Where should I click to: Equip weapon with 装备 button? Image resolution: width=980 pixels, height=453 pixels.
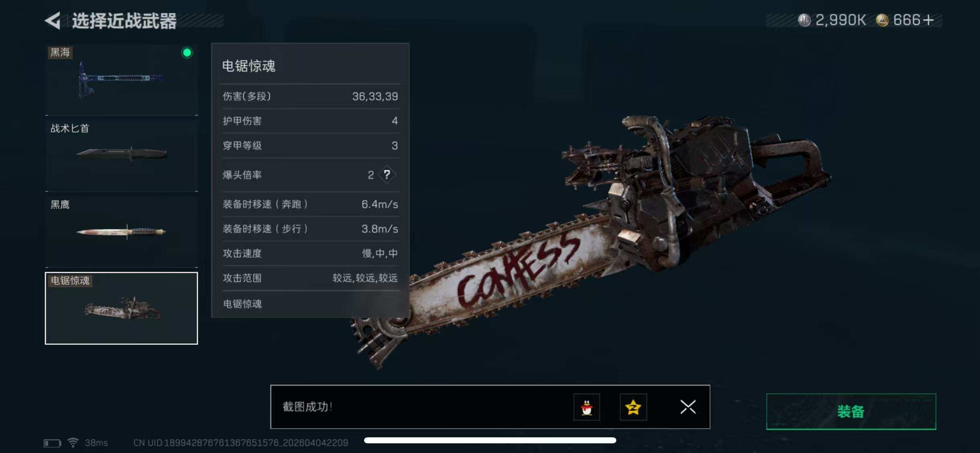pos(851,412)
